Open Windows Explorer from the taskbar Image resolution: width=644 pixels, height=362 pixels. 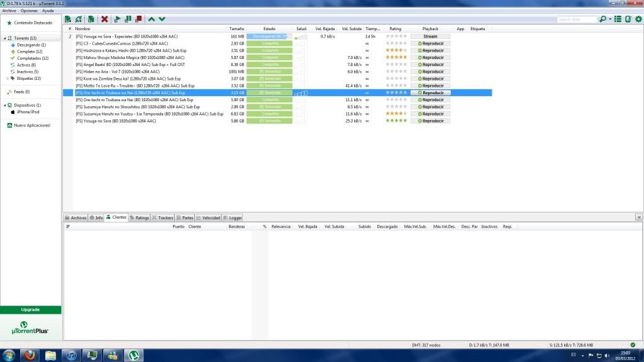click(50, 355)
